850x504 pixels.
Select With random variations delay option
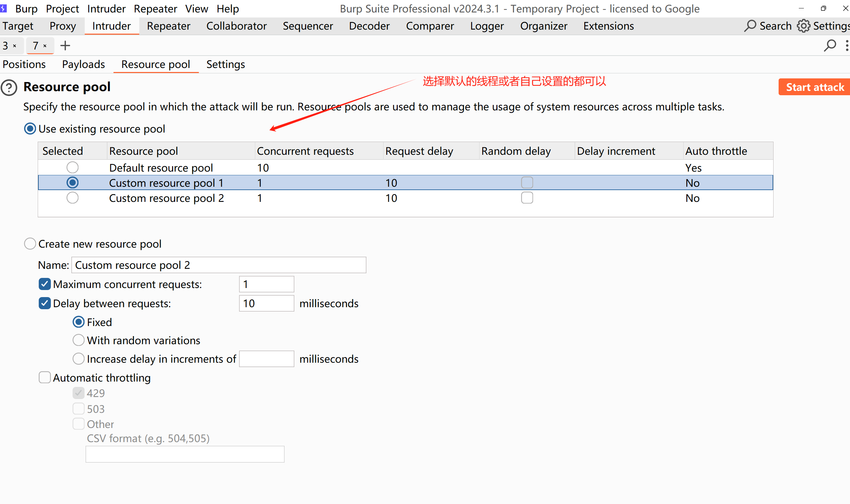coord(78,340)
